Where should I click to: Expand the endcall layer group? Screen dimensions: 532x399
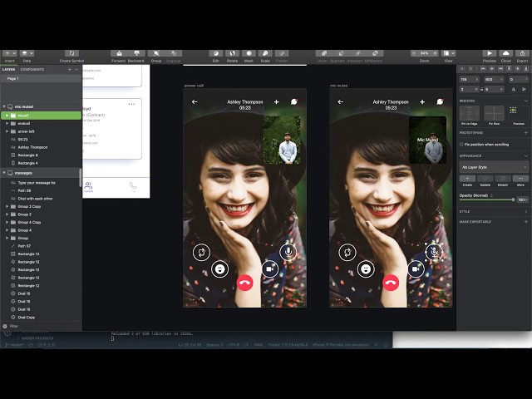(7, 124)
